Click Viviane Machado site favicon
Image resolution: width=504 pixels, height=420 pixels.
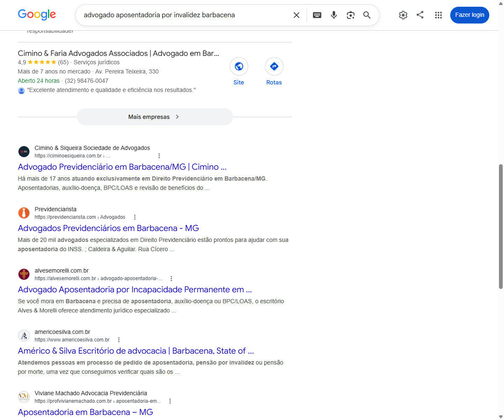24,397
